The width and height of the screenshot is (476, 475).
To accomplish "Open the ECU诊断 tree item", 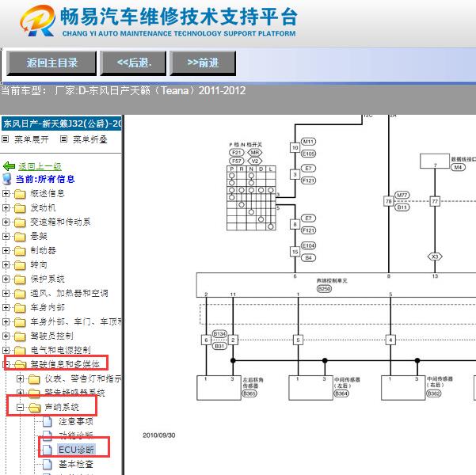I will [x=77, y=450].
